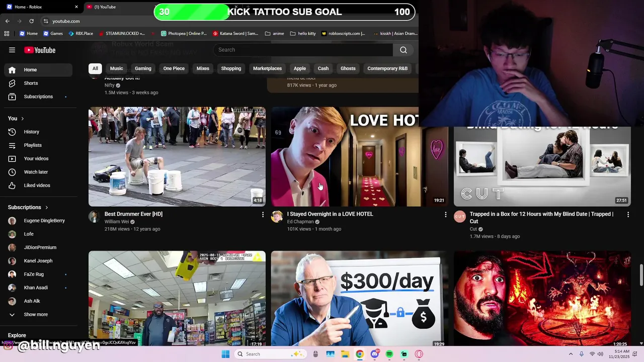Reload the page
This screenshot has height=362, width=644.
[31, 21]
